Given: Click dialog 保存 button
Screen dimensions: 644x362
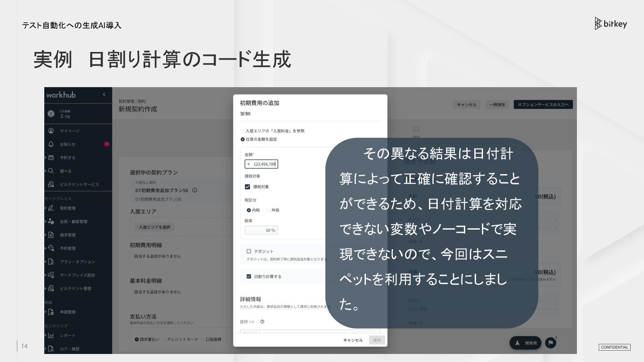Looking at the screenshot, I should pyautogui.click(x=377, y=340).
